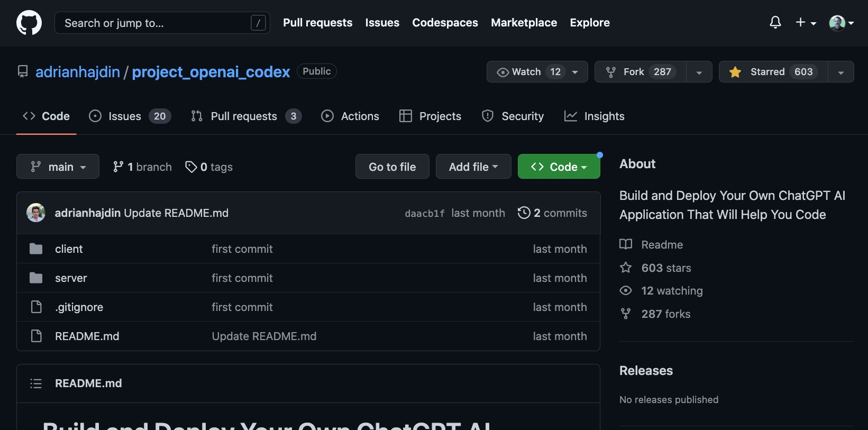Click the .gitignore file icon
This screenshot has height=430, width=868.
36,307
